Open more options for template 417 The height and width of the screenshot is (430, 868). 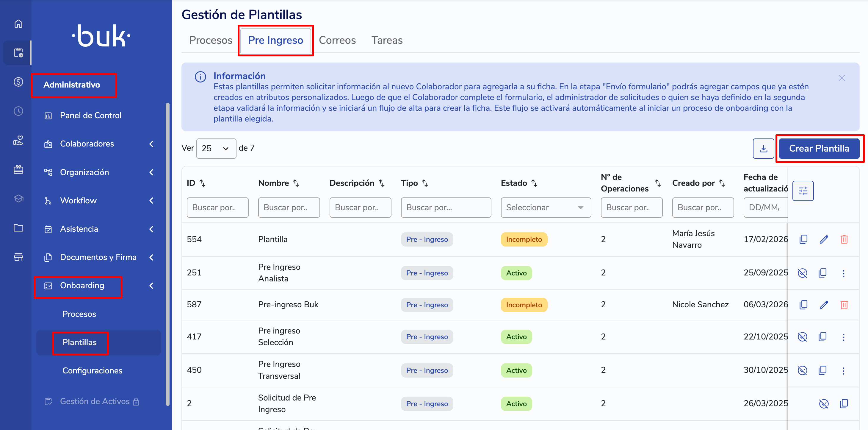[843, 337]
